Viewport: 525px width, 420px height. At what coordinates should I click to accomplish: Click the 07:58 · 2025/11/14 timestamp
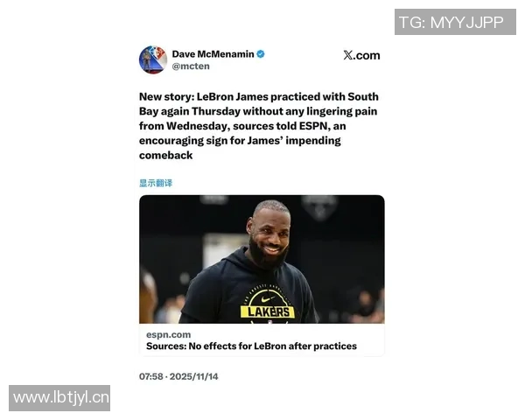tap(178, 376)
